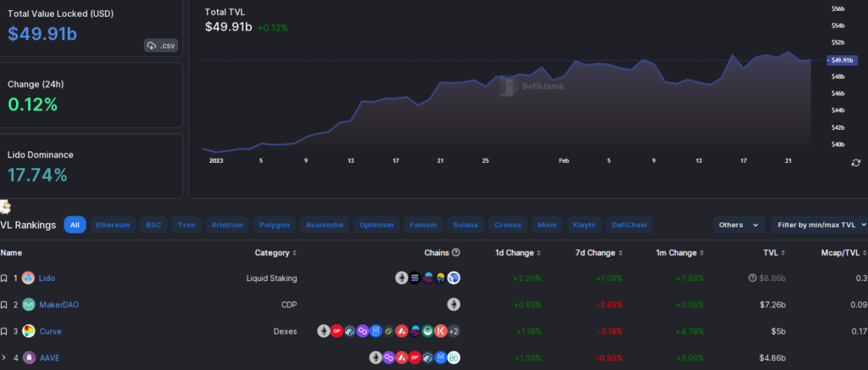This screenshot has width=868, height=370.
Task: Click the help icon beside Chains header
Action: tap(456, 253)
